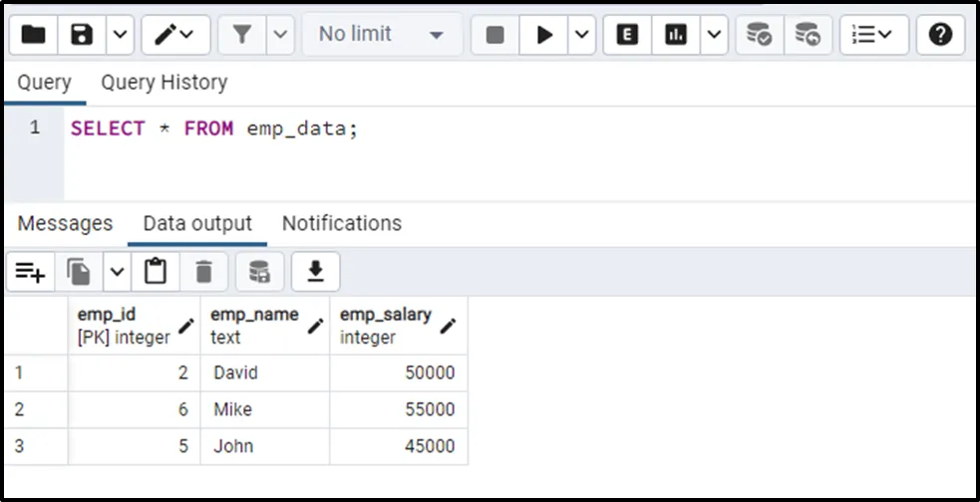Click the Rollback database icon
Image resolution: width=980 pixels, height=502 pixels.
click(x=808, y=35)
